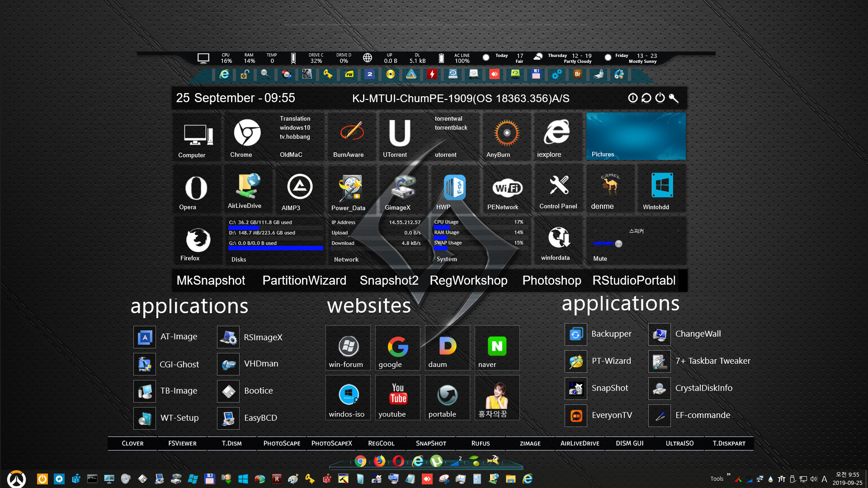Click the shutdown power icon in header
Screen dimensions: 868x488
[x=660, y=98]
